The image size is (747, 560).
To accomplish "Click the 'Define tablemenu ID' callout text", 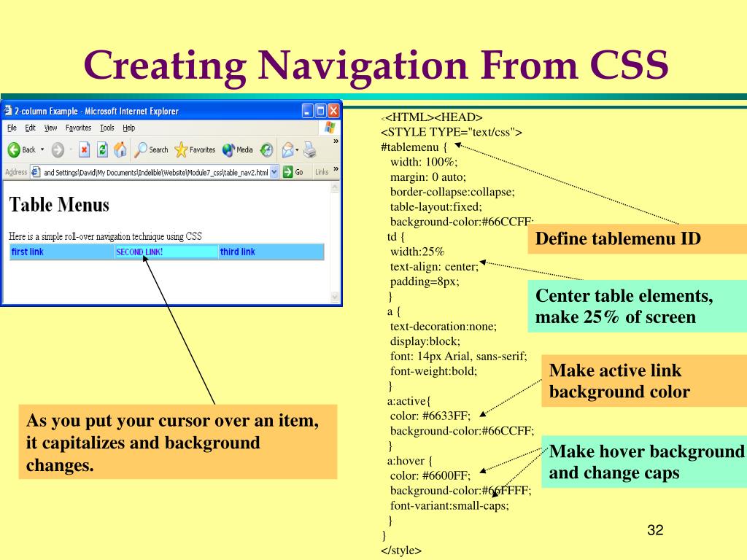I will pyautogui.click(x=618, y=238).
